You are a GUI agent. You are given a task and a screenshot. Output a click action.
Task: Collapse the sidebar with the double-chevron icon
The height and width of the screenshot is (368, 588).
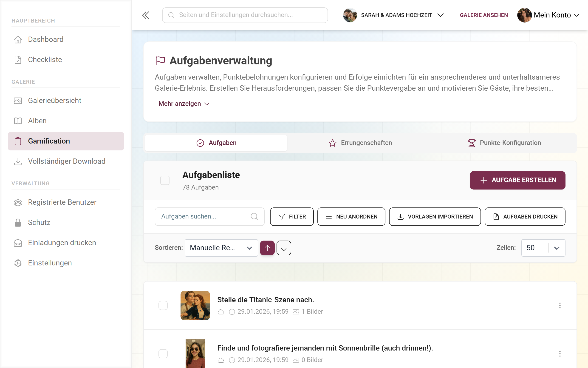point(146,15)
